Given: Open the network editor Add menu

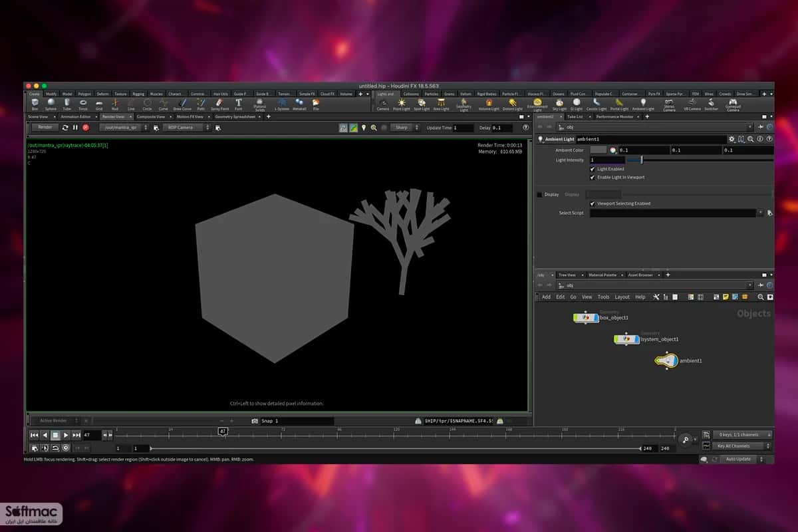Looking at the screenshot, I should (x=546, y=297).
